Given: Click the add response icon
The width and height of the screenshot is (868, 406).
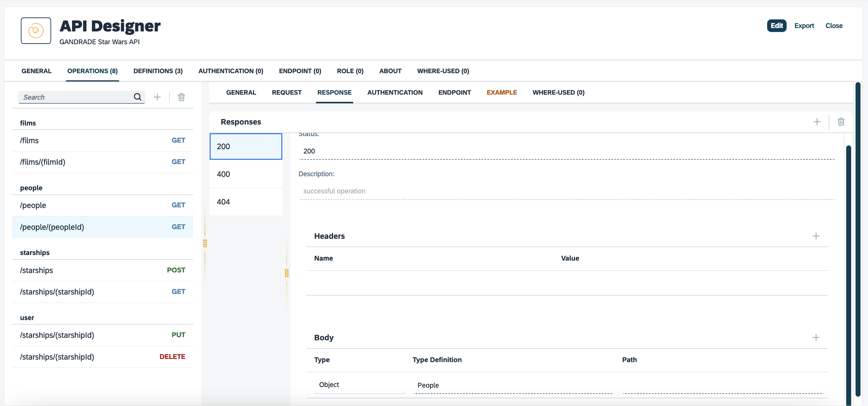Looking at the screenshot, I should click(x=817, y=121).
